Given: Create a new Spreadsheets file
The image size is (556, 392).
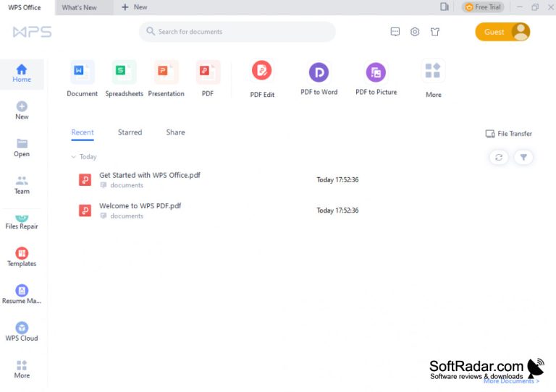Looking at the screenshot, I should coord(124,79).
